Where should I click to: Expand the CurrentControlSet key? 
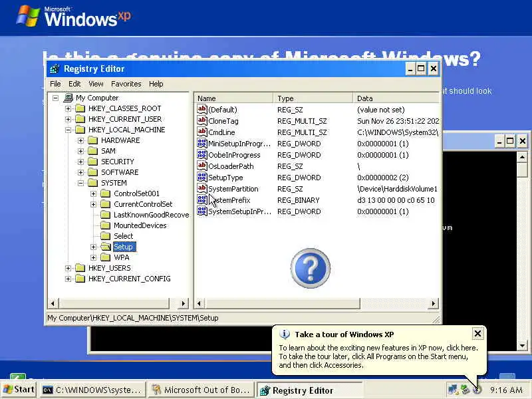(x=93, y=204)
